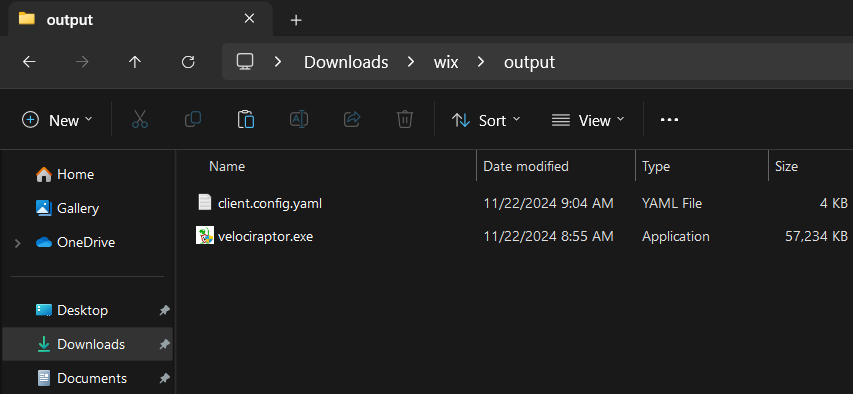Click the Copy icon in toolbar

193,119
